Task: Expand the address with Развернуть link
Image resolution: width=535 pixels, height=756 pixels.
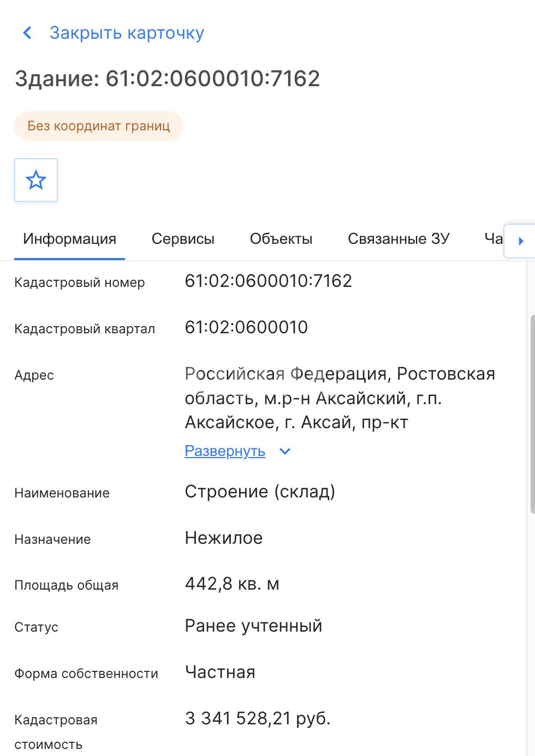Action: pos(225,451)
